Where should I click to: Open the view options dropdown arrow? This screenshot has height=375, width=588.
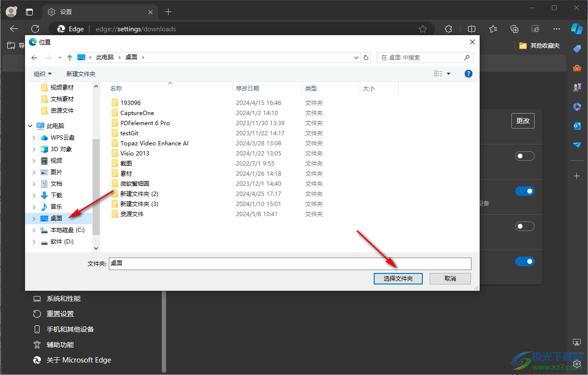click(x=449, y=74)
